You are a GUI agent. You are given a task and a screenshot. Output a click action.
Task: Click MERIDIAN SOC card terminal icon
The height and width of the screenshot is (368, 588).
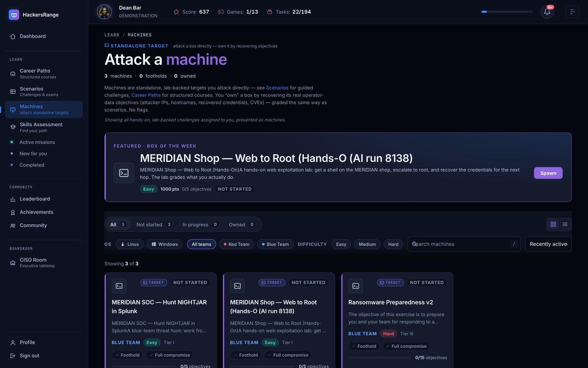pyautogui.click(x=119, y=286)
